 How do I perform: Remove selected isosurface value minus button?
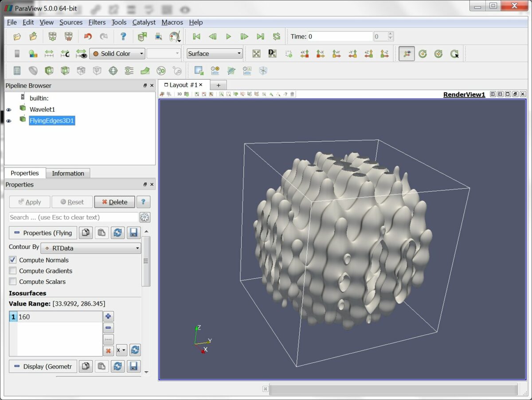(109, 328)
